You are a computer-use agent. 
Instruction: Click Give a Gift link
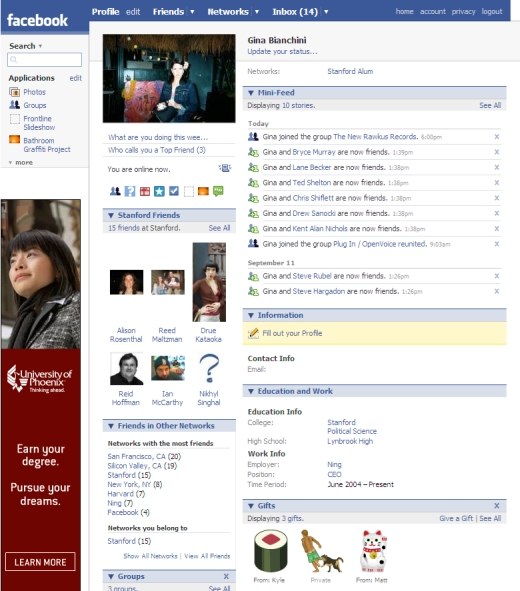(x=456, y=518)
